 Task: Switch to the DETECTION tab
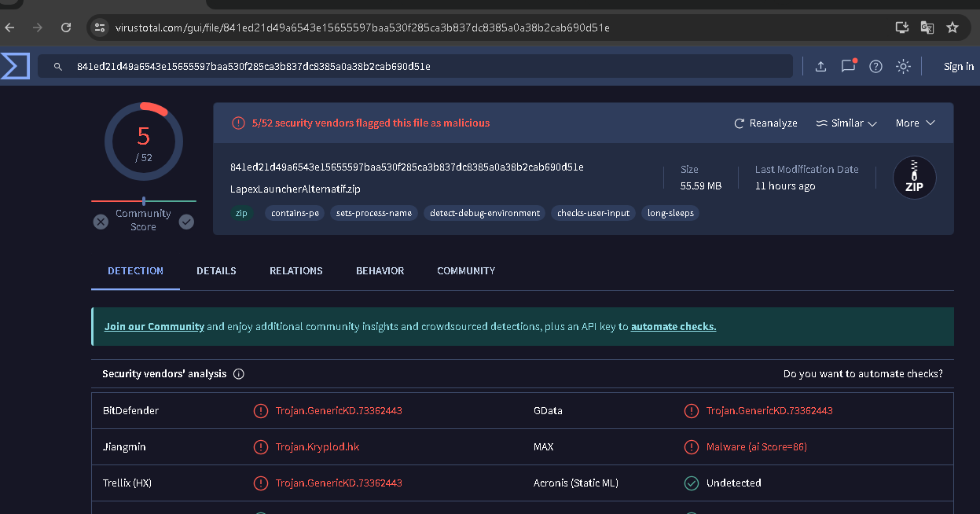[136, 270]
